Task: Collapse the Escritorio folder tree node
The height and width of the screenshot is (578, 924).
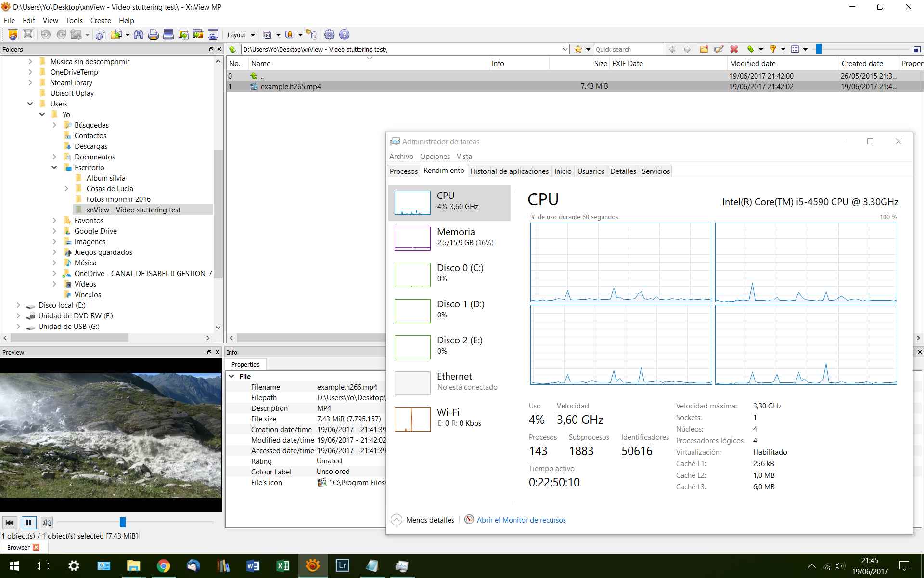Action: pos(54,168)
